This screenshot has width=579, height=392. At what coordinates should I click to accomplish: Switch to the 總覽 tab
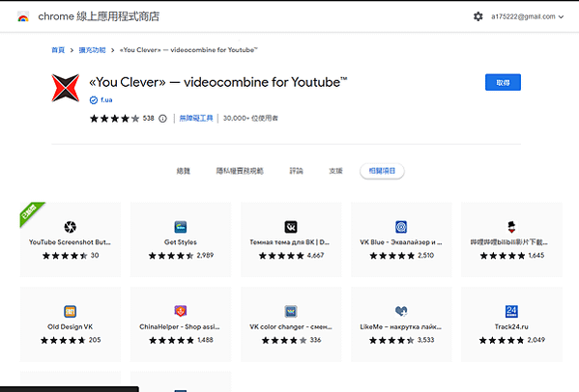click(x=183, y=171)
